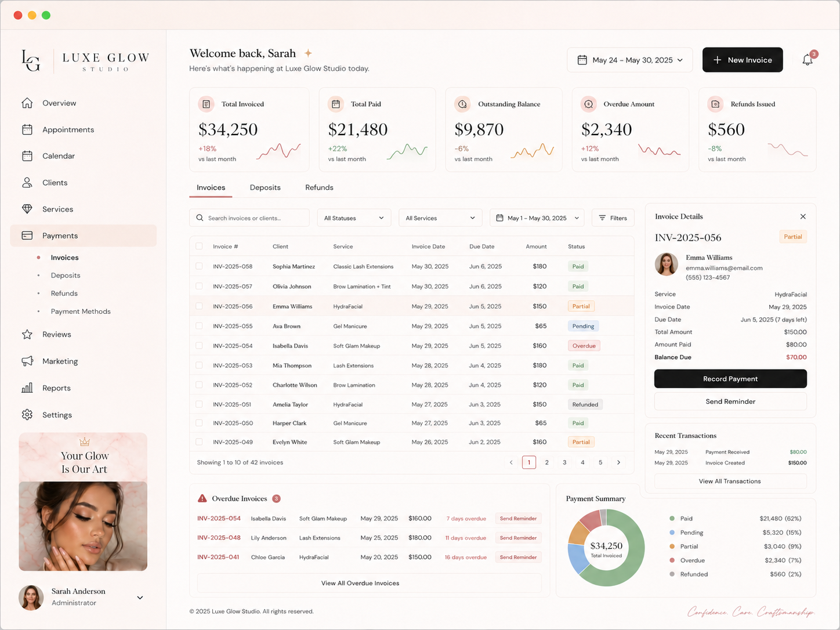The height and width of the screenshot is (630, 840).
Task: Open the May 1 – May 30 date filter
Action: tap(537, 218)
